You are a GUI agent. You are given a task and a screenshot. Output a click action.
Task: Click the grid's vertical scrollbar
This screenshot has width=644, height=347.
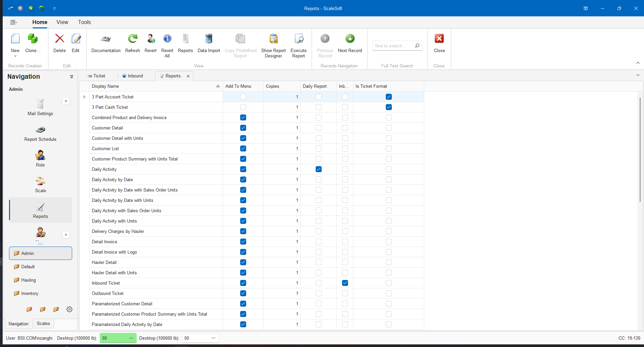[640, 149]
